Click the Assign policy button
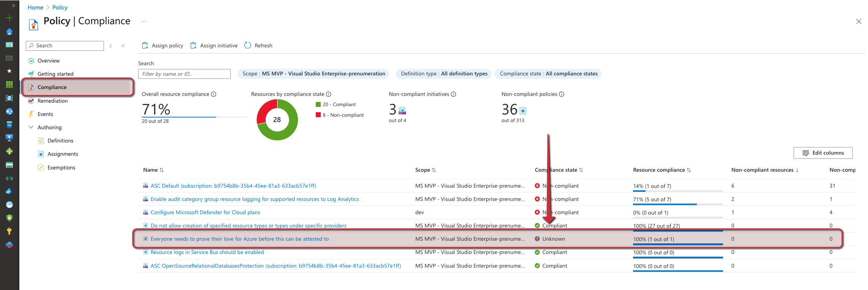 162,45
